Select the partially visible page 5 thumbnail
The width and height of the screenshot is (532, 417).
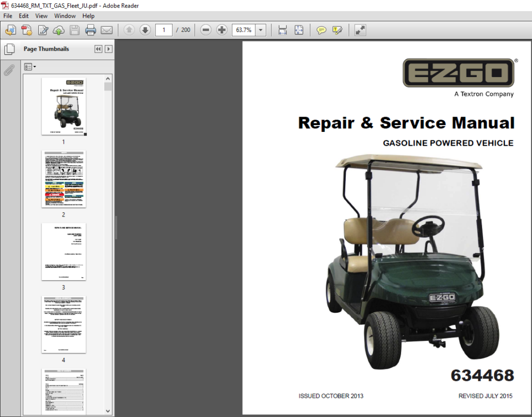pyautogui.click(x=63, y=391)
